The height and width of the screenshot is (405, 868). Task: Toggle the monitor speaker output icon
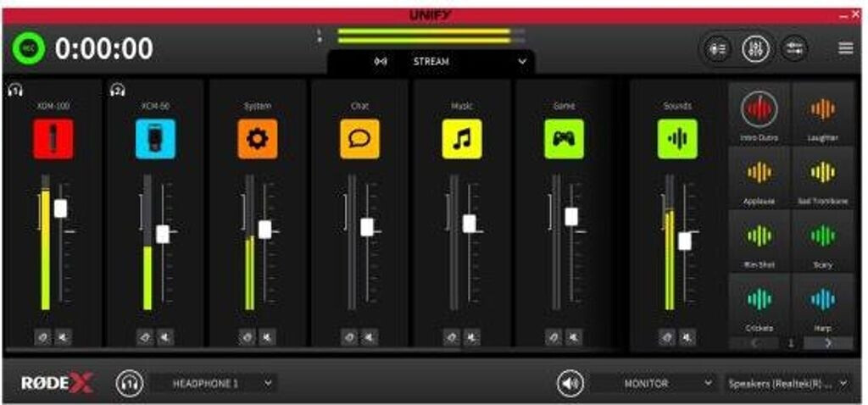tap(570, 384)
